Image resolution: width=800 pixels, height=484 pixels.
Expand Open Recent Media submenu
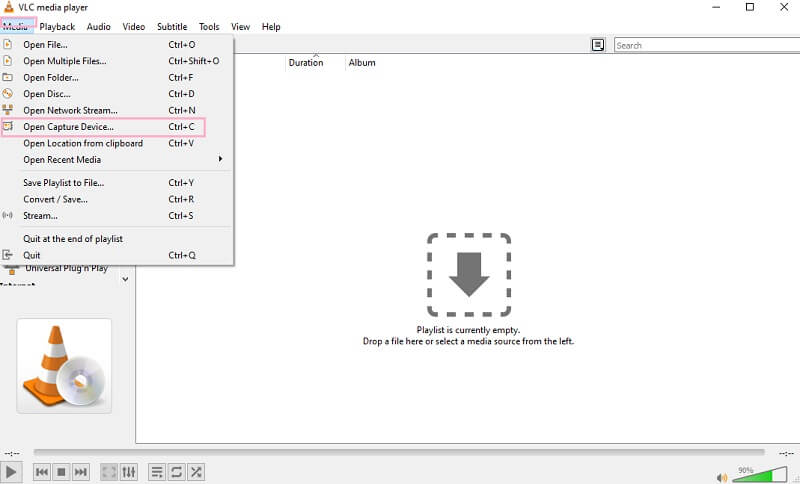point(116,160)
